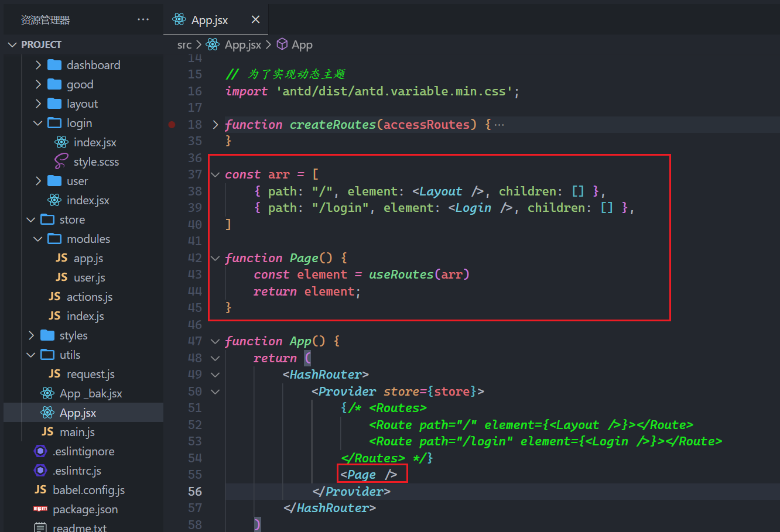Fold the arr array on line 37
Image resolution: width=780 pixels, height=532 pixels.
215,174
